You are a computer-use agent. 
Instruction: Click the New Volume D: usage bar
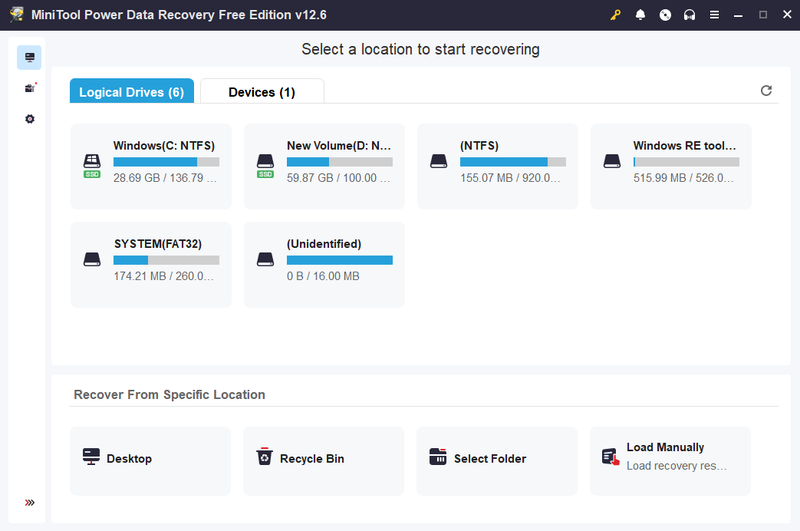(x=340, y=162)
